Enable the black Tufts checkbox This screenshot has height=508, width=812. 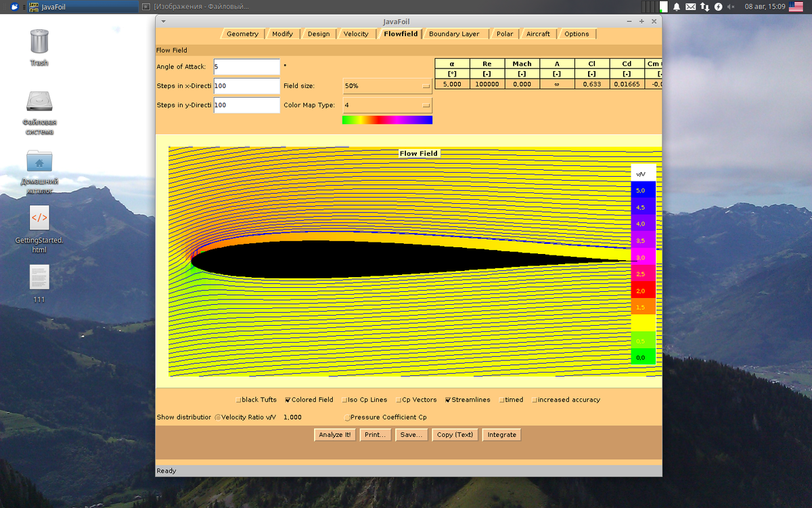pos(238,400)
